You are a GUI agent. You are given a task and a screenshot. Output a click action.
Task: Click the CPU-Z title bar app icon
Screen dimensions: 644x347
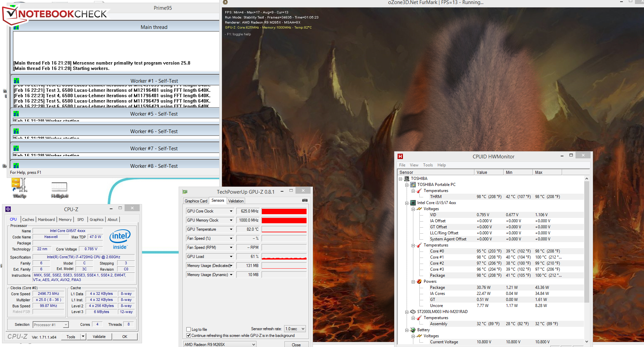8,209
